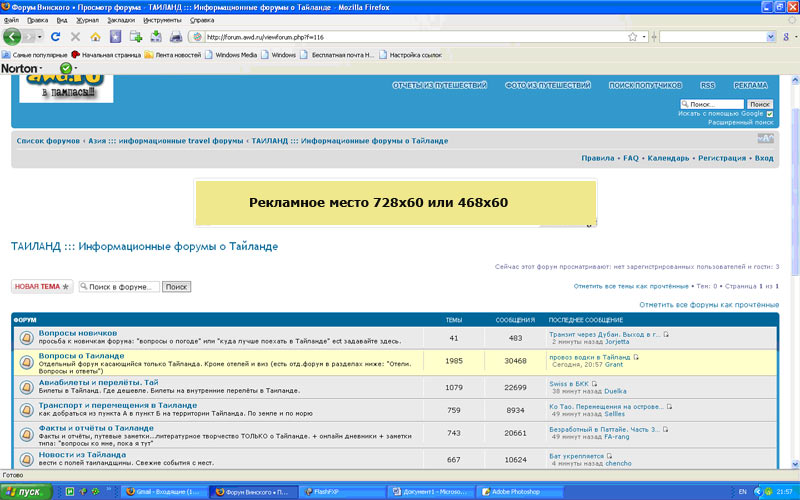800x500 pixels.
Task: View latest post icon next to Бат укрепляется
Action: 609,456
